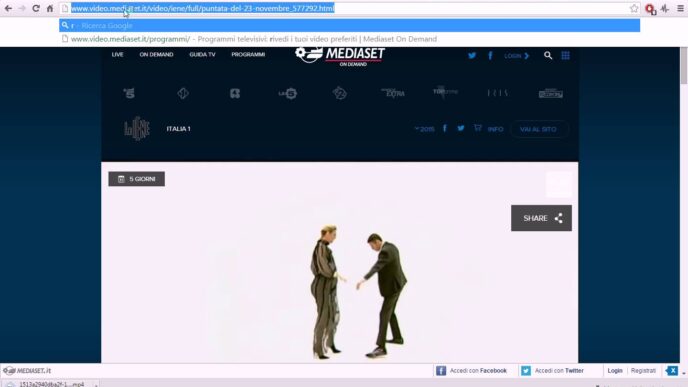Click the ITALIA 1 label beside Le Iene
This screenshot has height=387, width=688.
coord(179,129)
